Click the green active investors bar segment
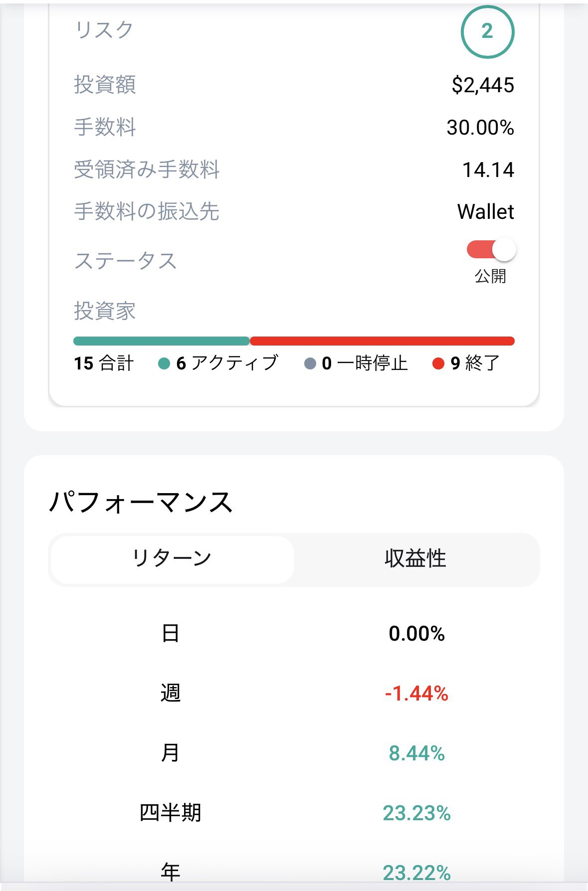 (161, 341)
